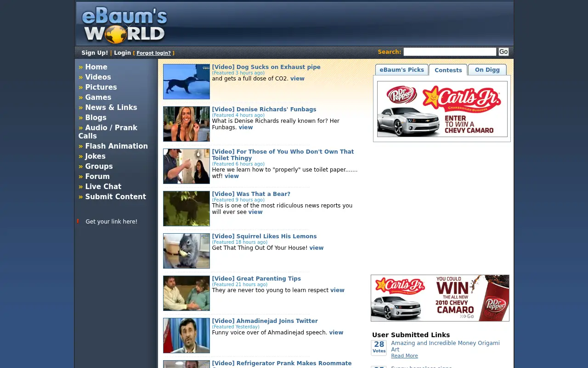This screenshot has width=588, height=368.
Task: Click view link for Dog Sucks on Exhaust pipe
Action: tap(297, 79)
